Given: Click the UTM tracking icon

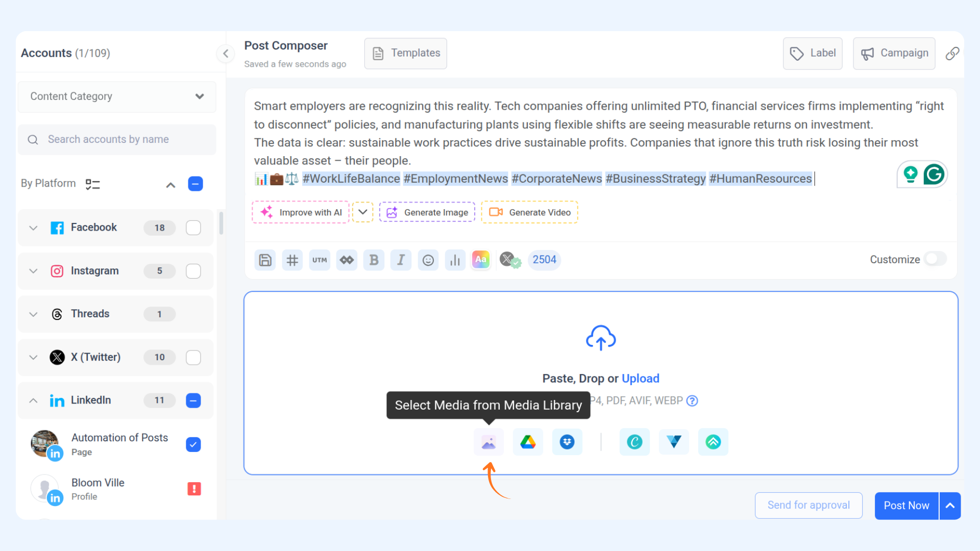Looking at the screenshot, I should [320, 260].
